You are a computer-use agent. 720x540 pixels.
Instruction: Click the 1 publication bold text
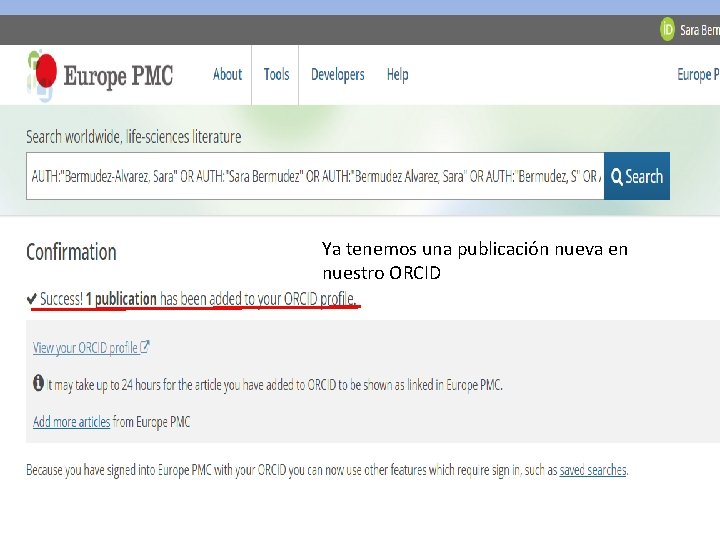(x=121, y=299)
